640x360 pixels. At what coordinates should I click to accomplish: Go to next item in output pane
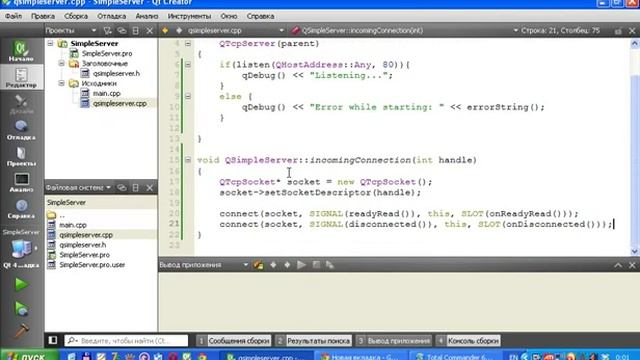(x=287, y=265)
